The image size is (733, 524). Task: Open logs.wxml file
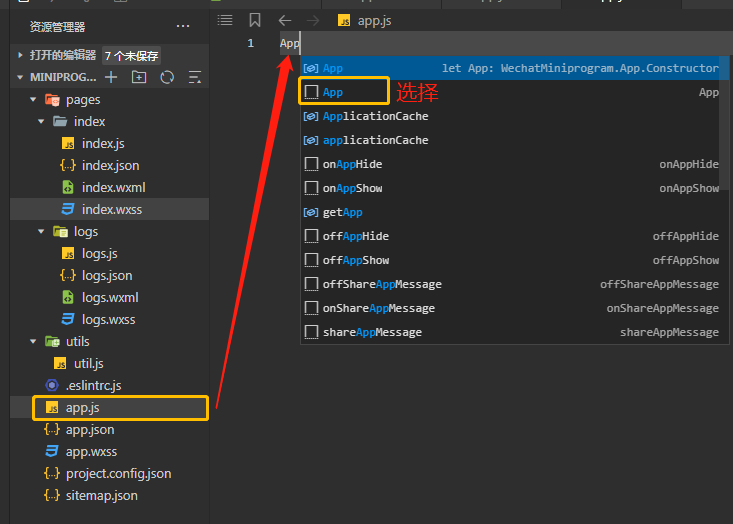(109, 297)
